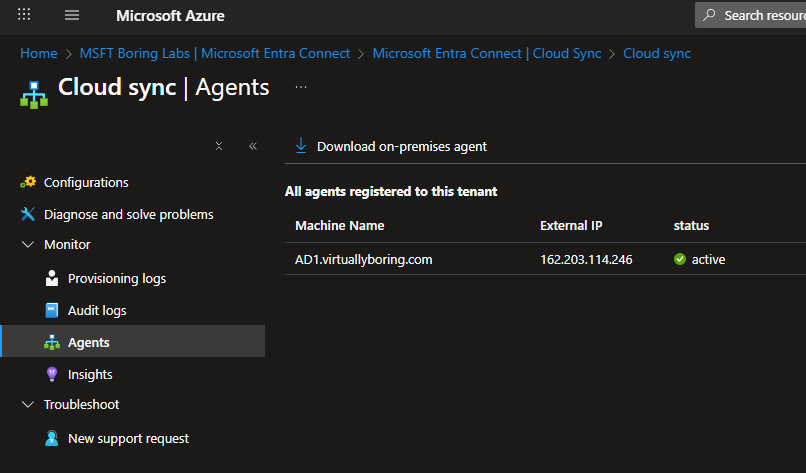Screen dimensions: 806x473
Task: Click Download on-premises agent
Action: [401, 147]
